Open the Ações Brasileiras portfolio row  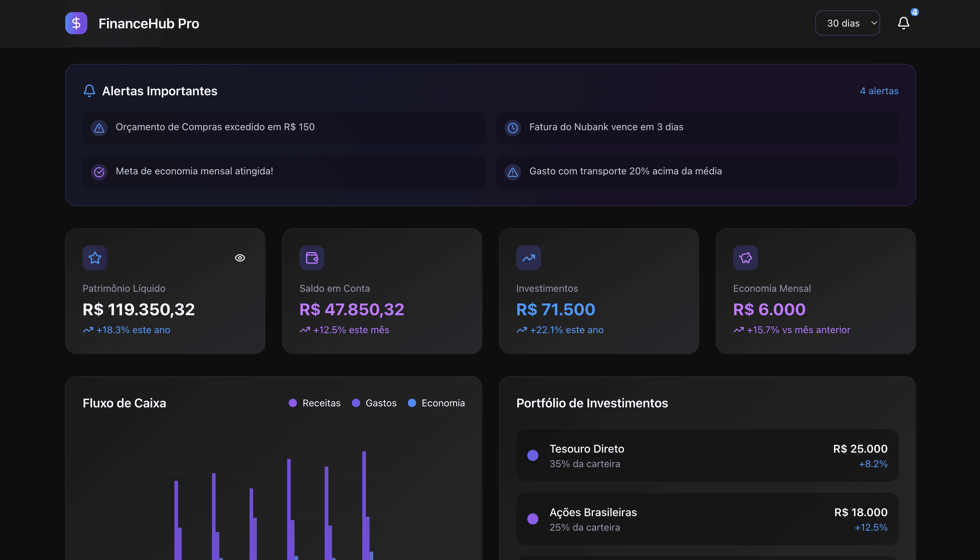(707, 519)
